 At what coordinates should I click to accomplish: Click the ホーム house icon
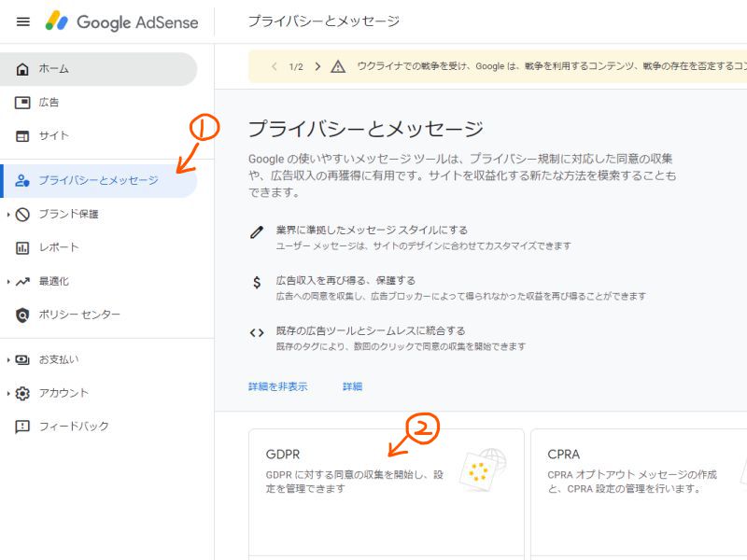tap(22, 69)
